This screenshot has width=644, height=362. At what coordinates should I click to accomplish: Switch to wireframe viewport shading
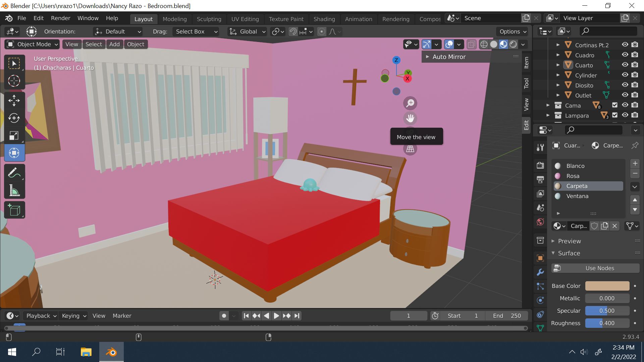click(484, 44)
